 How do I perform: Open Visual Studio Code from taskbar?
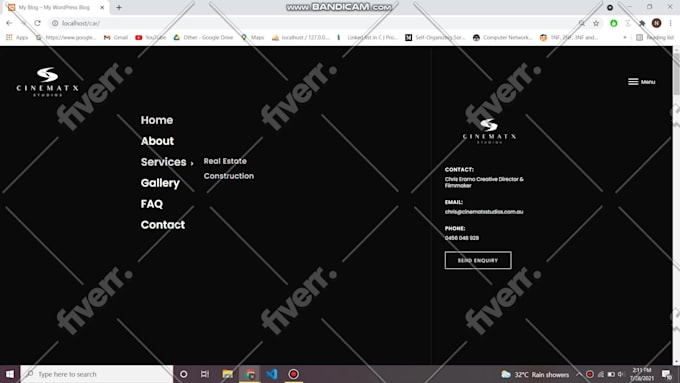272,374
